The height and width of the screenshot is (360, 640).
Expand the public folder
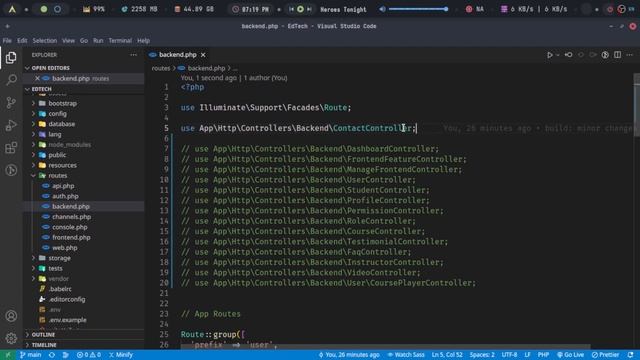[x=57, y=155]
